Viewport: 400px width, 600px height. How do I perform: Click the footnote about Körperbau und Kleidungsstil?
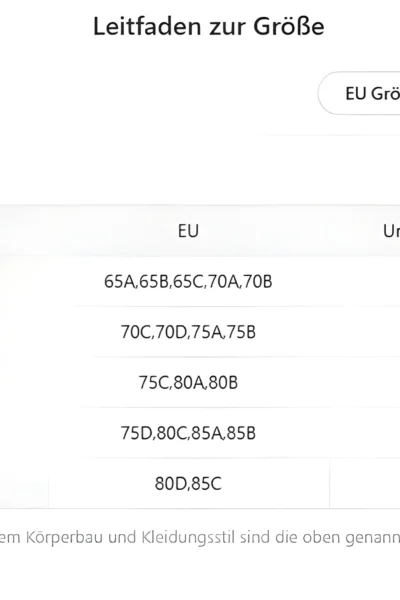coord(200,538)
